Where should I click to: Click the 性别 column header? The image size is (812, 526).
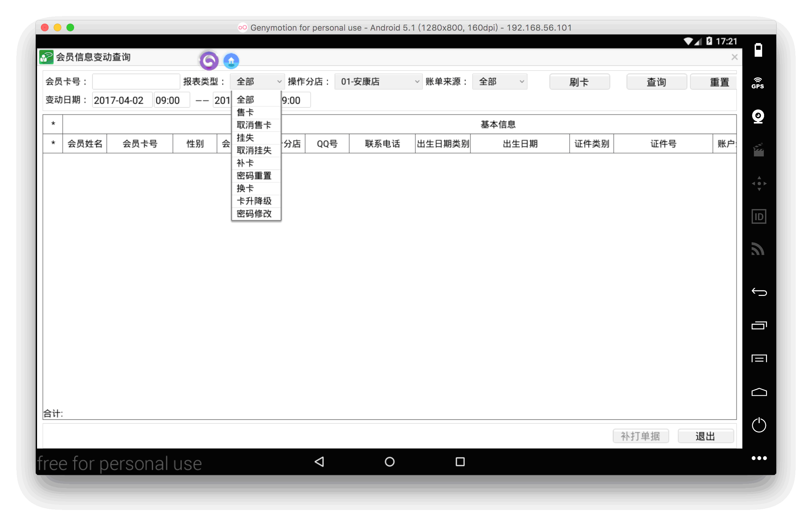pyautogui.click(x=195, y=144)
